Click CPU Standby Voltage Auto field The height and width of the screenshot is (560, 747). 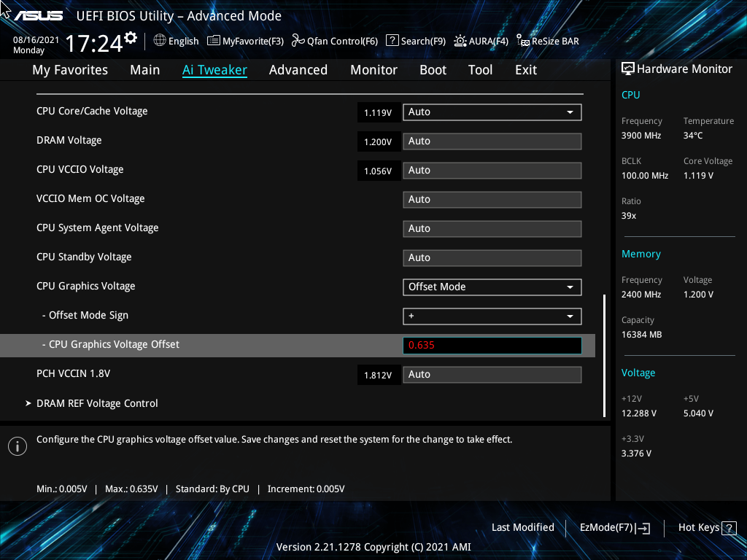492,258
